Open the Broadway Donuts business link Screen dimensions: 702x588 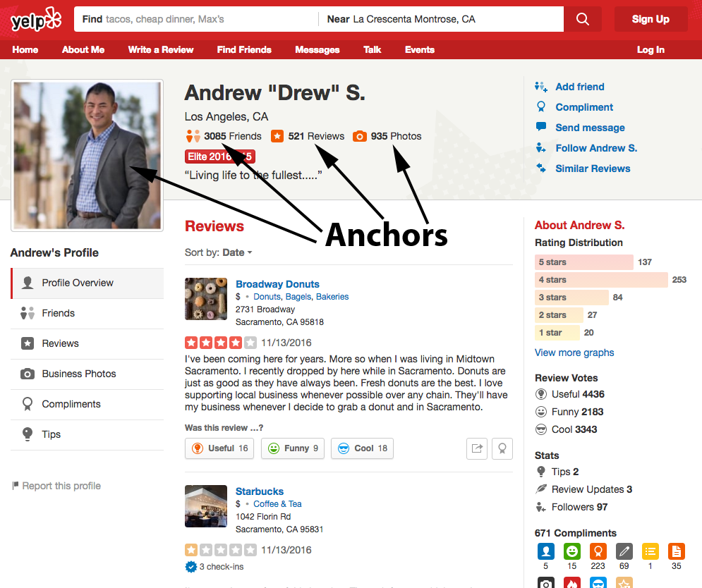(x=277, y=284)
